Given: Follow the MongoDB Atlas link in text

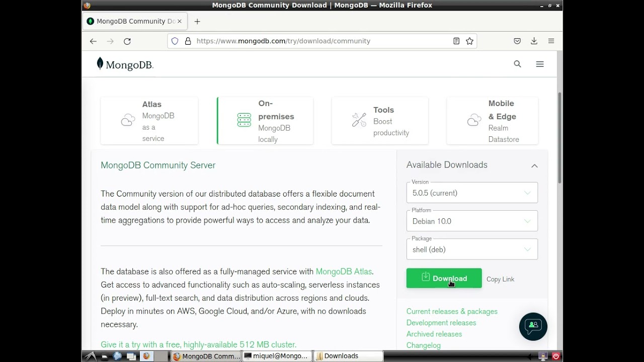Looking at the screenshot, I should tap(344, 271).
